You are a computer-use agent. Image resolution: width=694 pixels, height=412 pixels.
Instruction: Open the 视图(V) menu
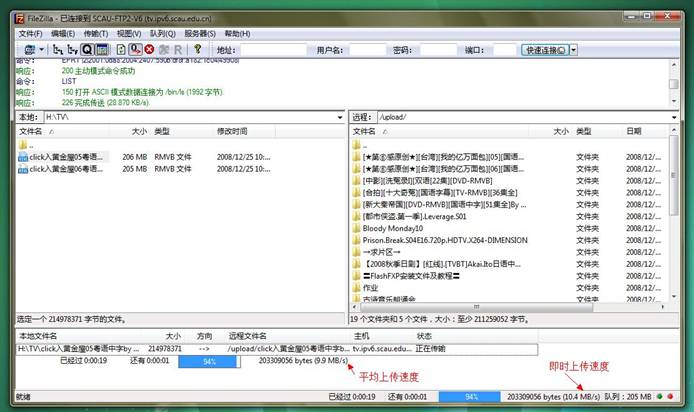[x=129, y=34]
